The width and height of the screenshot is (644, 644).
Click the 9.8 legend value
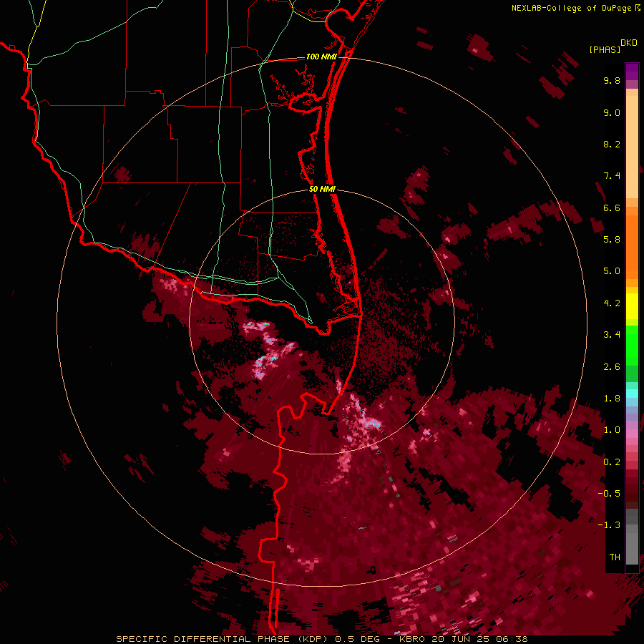tap(612, 80)
